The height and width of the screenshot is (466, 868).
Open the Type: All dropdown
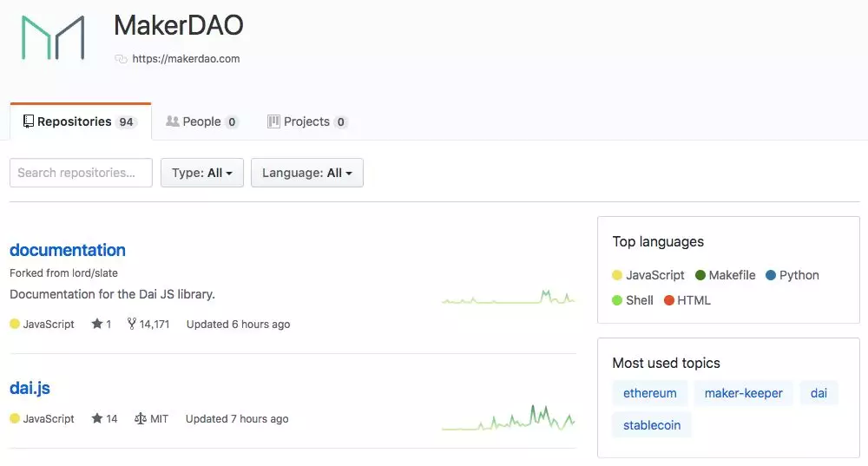pos(202,173)
